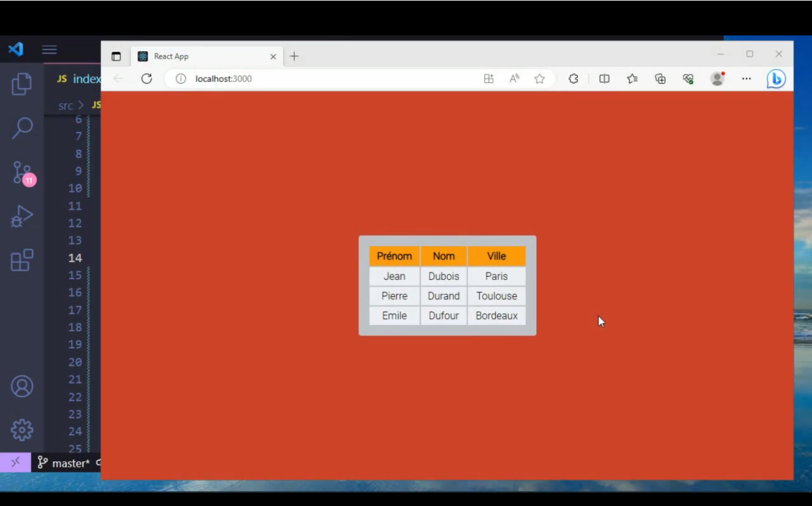Open Browser Essentials in Edge
812x506 pixels.
tap(688, 78)
